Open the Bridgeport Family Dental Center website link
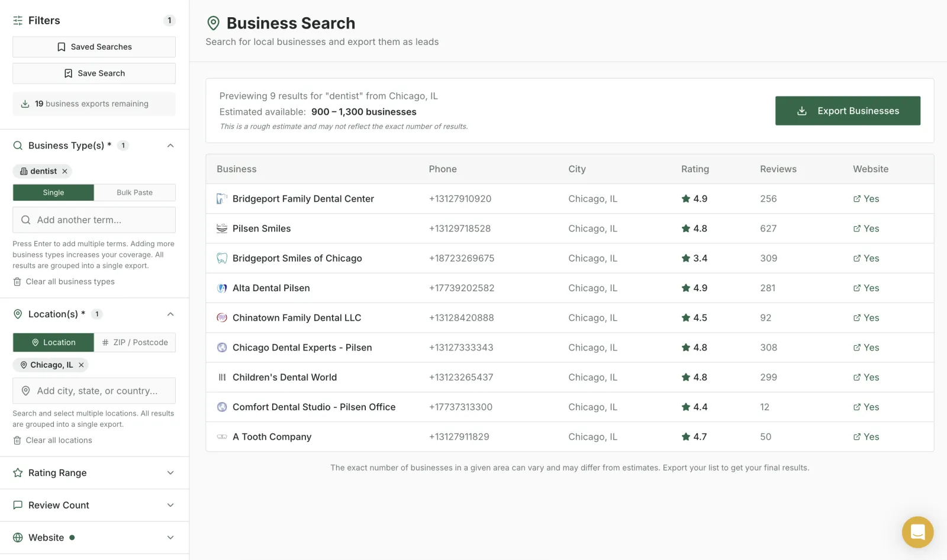947x560 pixels. [x=866, y=199]
